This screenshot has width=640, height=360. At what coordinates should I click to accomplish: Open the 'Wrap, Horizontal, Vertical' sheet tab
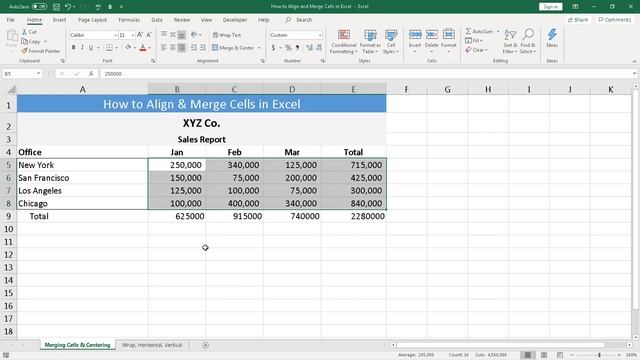coord(152,345)
